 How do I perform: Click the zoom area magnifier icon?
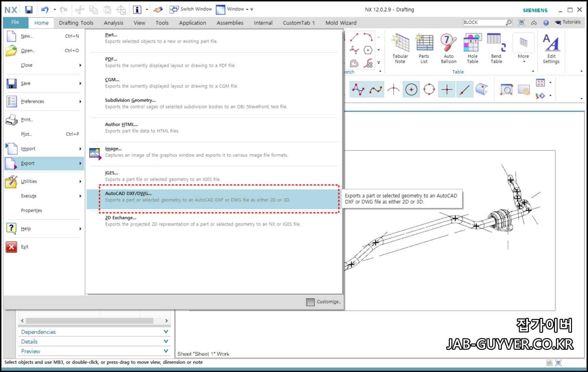[506, 89]
